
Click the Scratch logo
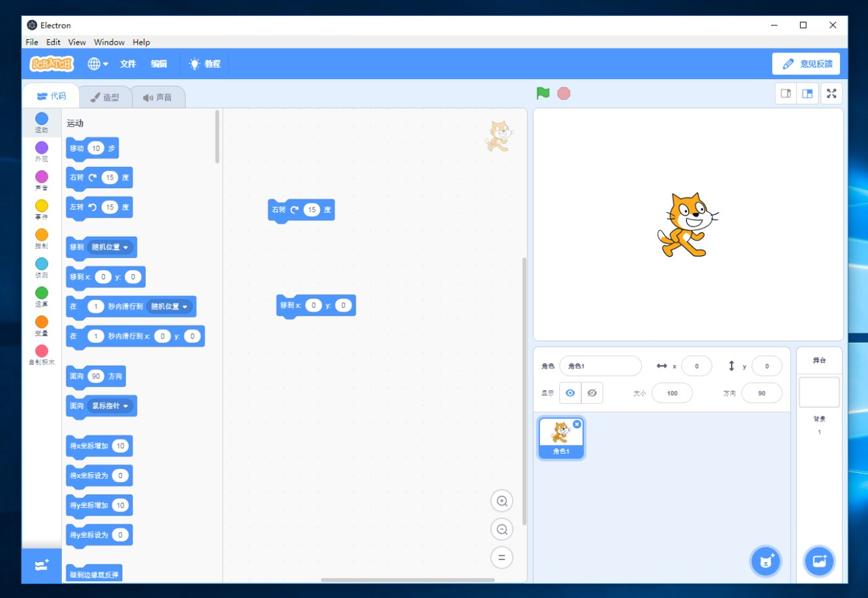click(x=52, y=64)
